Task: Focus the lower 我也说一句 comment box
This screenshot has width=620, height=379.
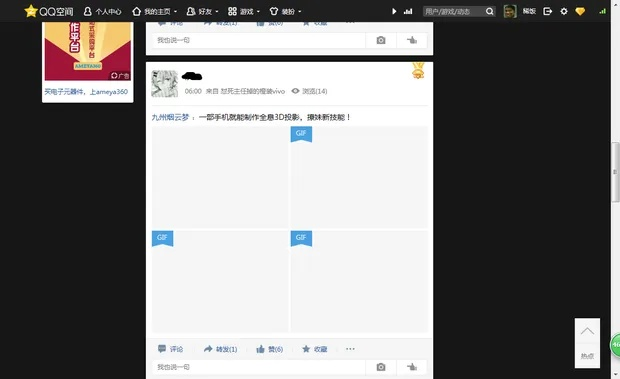Action: 259,367
